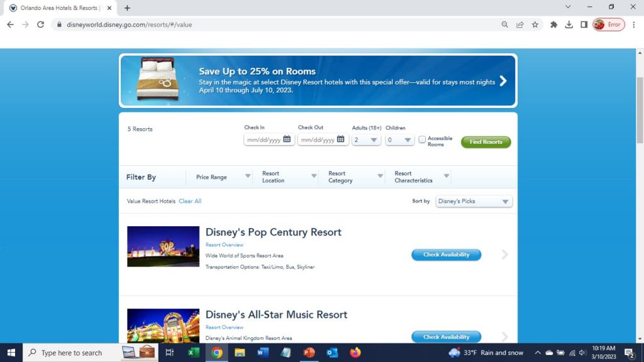The image size is (644, 362).
Task: Show hidden system tray icons
Action: (x=537, y=353)
